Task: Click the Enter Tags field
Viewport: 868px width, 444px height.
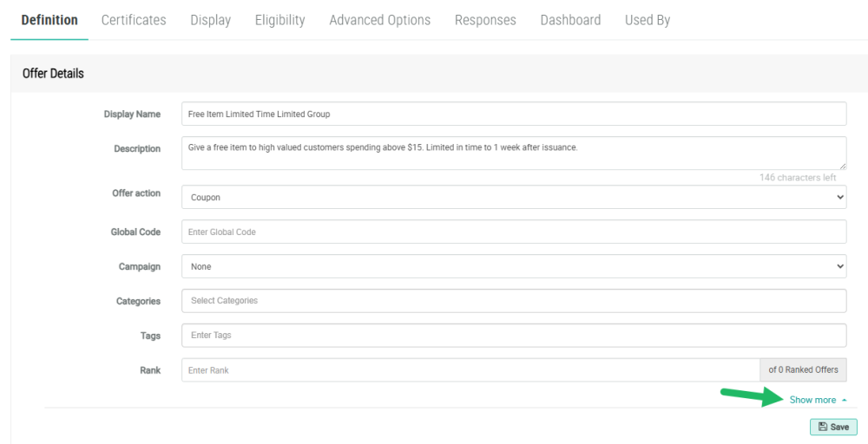Action: pos(513,335)
